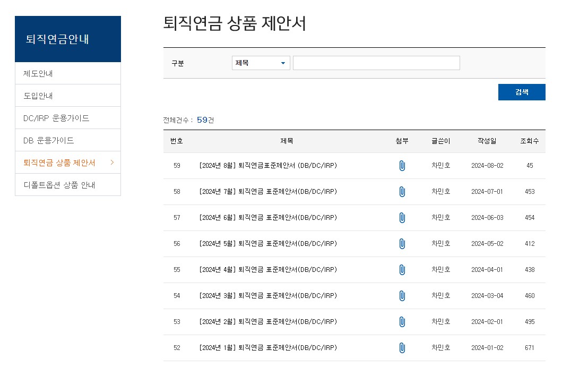Image resolution: width=588 pixels, height=367 pixels.
Task: Click paperclip icon for 2024년 2월 row
Action: coord(402,322)
